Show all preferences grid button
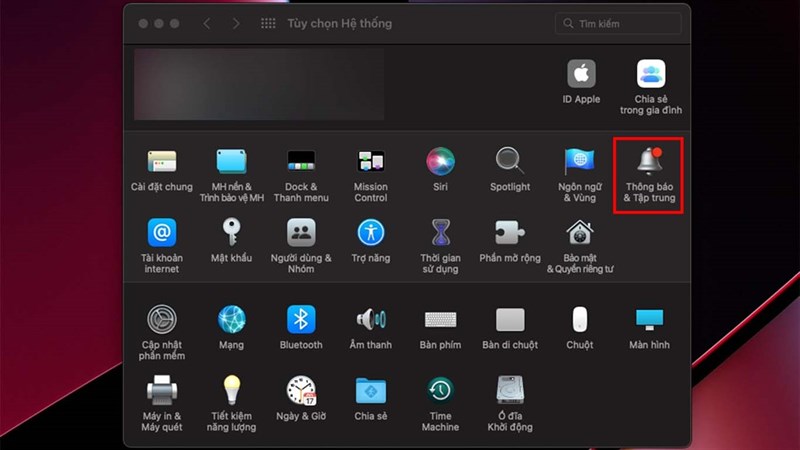Image resolution: width=800 pixels, height=450 pixels. coord(268,23)
